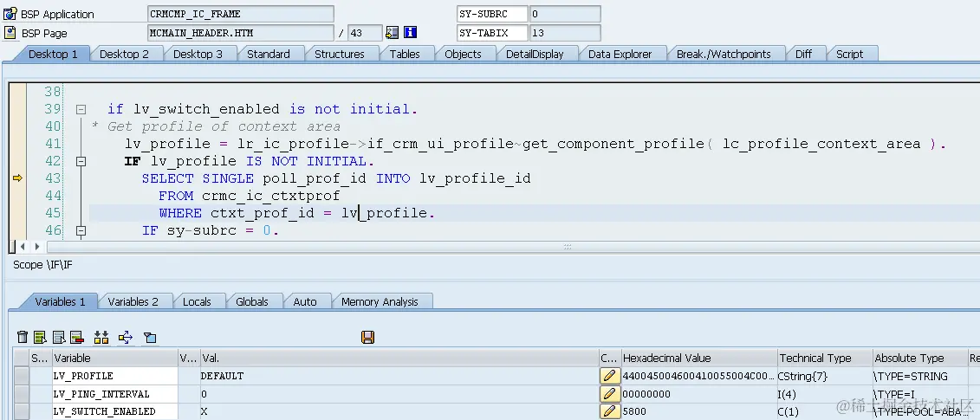Screen dimensions: 980x420
Task: Collapse the IF block at line 46
Action: tap(81, 230)
